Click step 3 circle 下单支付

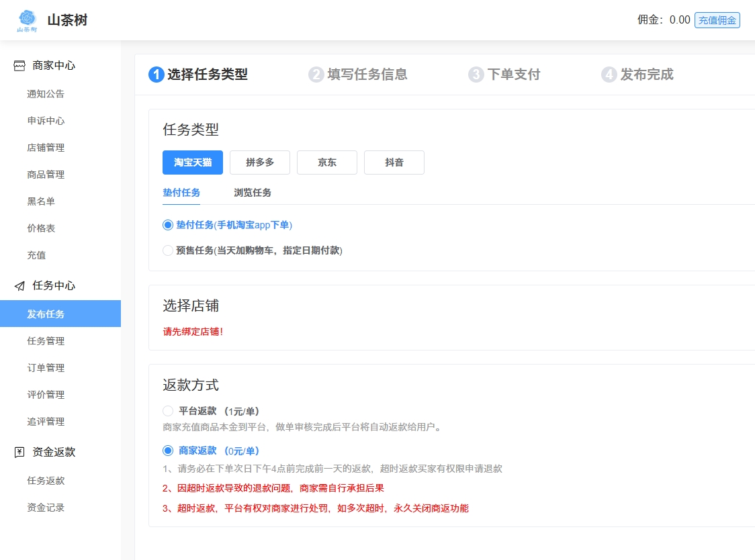(x=476, y=75)
